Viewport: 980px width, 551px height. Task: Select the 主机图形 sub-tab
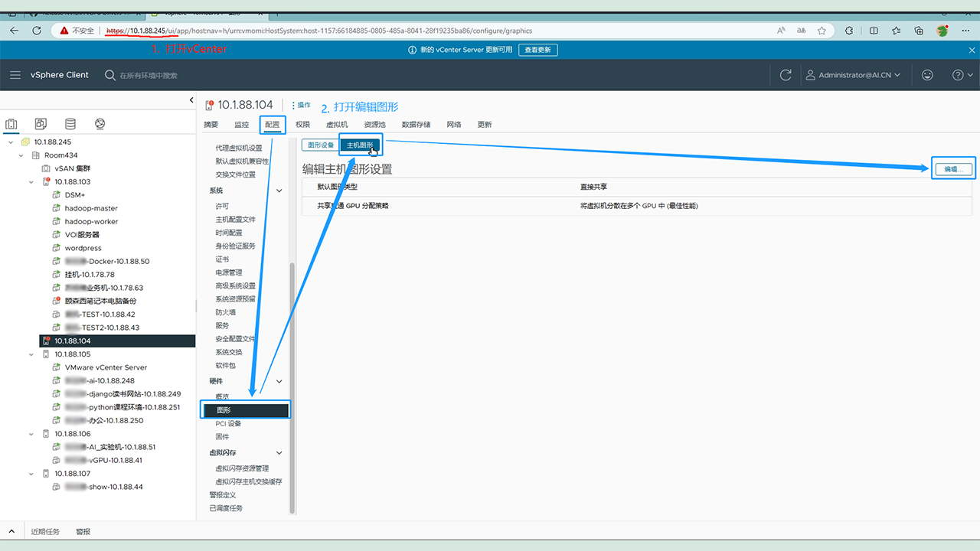pos(360,145)
